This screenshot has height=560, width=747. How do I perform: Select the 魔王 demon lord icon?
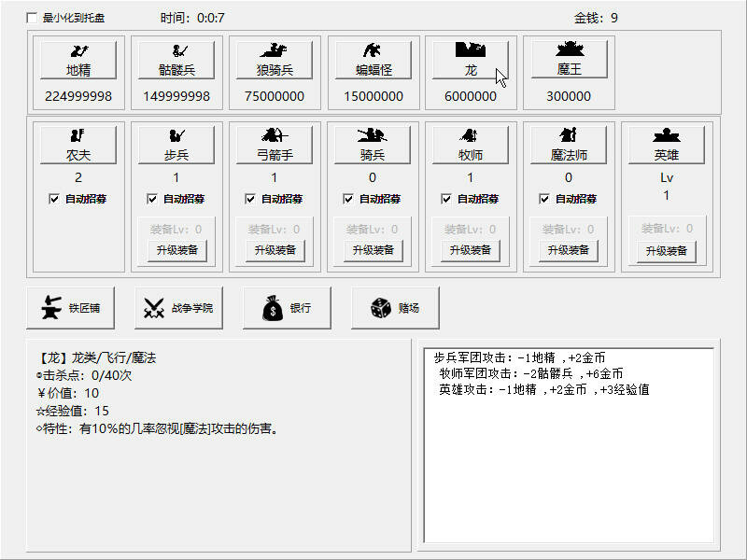pos(569,58)
